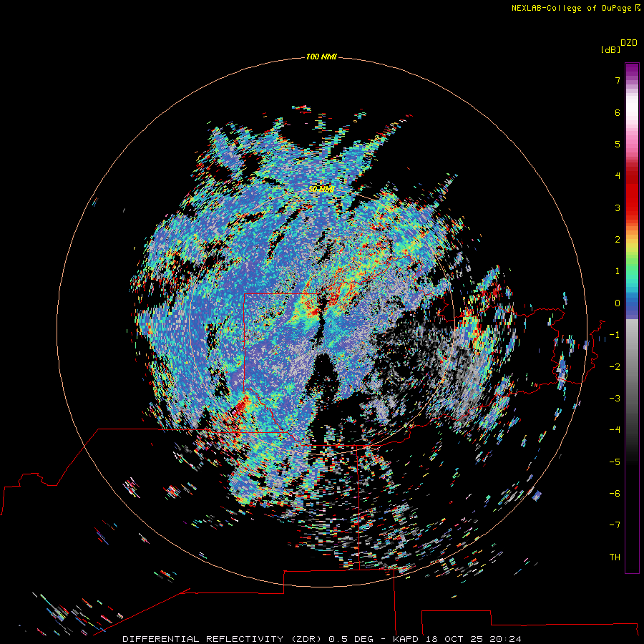
Task: Click the 0.5 DEG elevation text
Action: coord(351,639)
